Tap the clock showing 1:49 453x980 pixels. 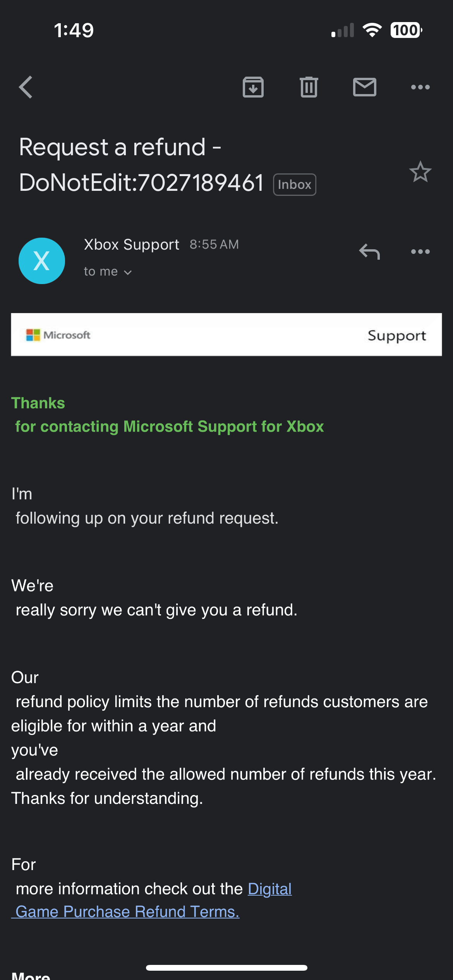click(x=74, y=30)
